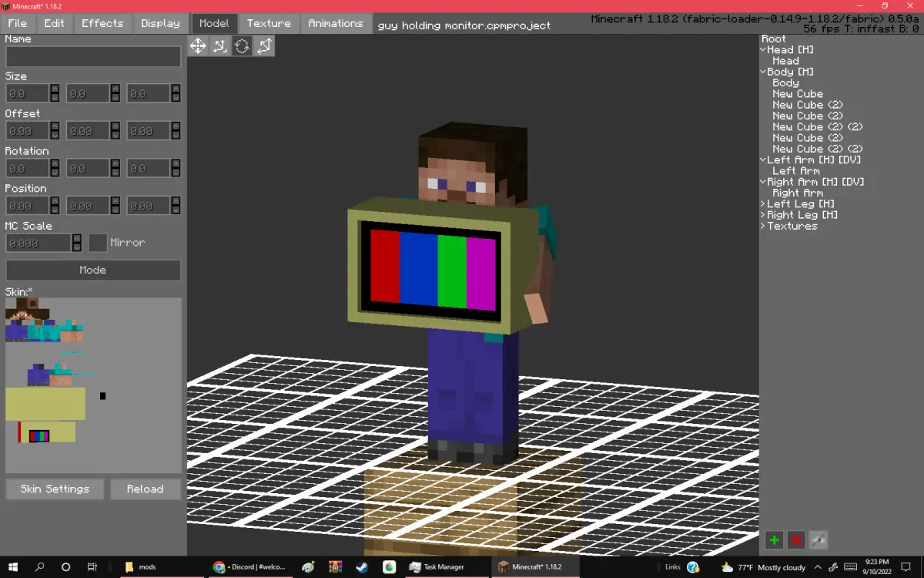The width and height of the screenshot is (924, 578).
Task: Open Task Manager from taskbar
Action: (x=447, y=566)
